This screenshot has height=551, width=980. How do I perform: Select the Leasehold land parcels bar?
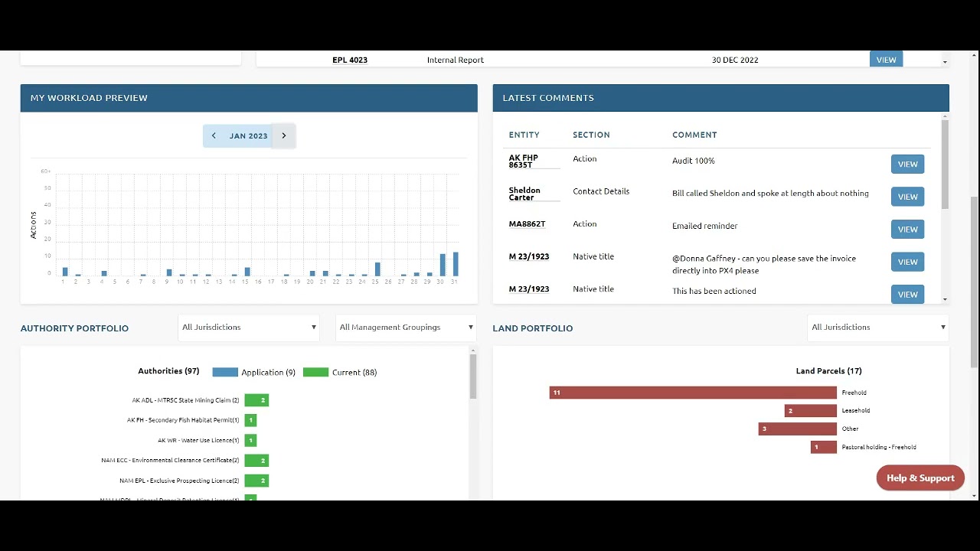click(x=811, y=411)
